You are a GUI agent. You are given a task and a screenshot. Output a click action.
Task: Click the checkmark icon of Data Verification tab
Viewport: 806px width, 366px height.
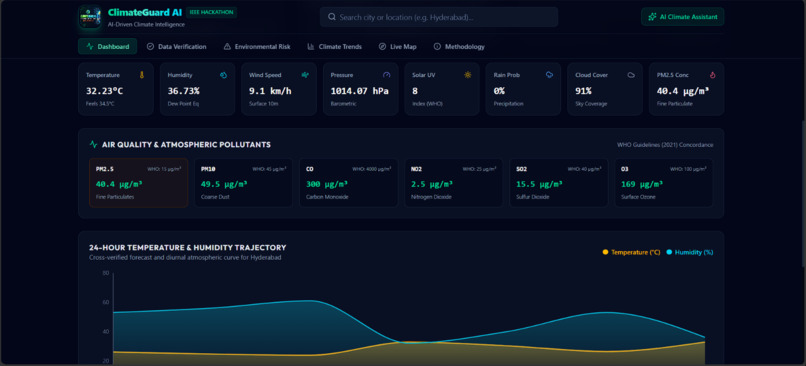(151, 46)
